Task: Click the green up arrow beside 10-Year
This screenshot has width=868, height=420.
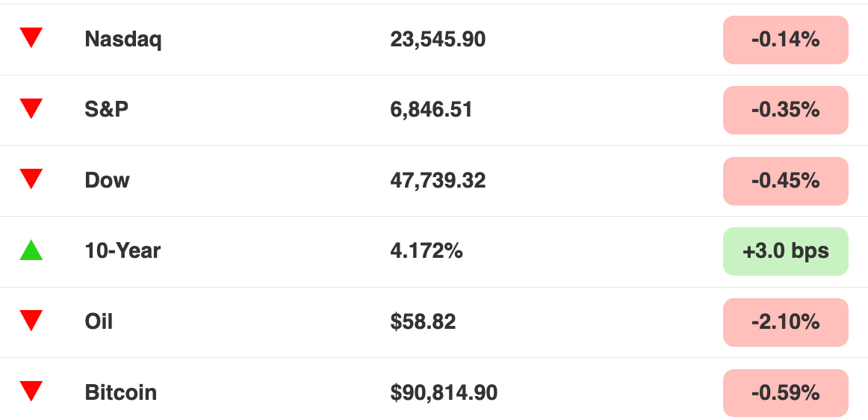Action: tap(31, 250)
